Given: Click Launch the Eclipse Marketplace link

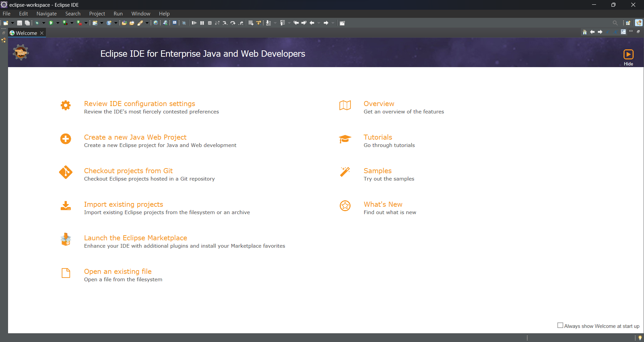Looking at the screenshot, I should [136, 238].
